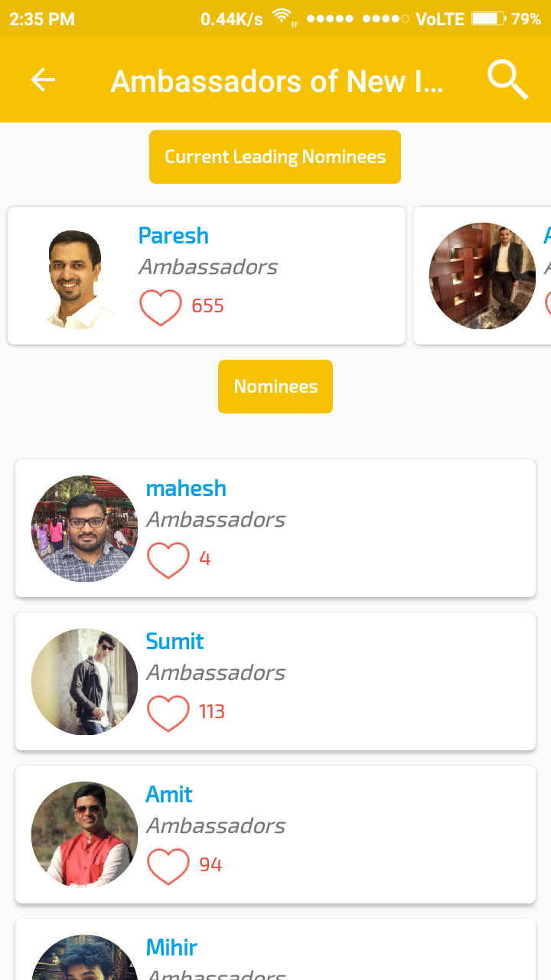The height and width of the screenshot is (980, 551).
Task: Select the Mihir nominee name
Action: point(172,948)
